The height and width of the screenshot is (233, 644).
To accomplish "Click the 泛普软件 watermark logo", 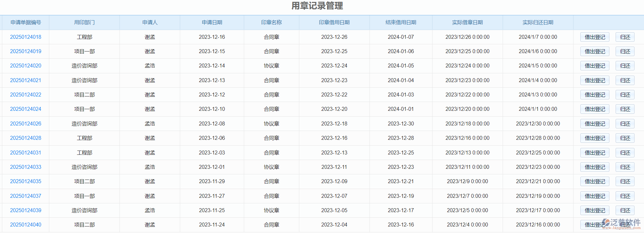I will point(621,224).
